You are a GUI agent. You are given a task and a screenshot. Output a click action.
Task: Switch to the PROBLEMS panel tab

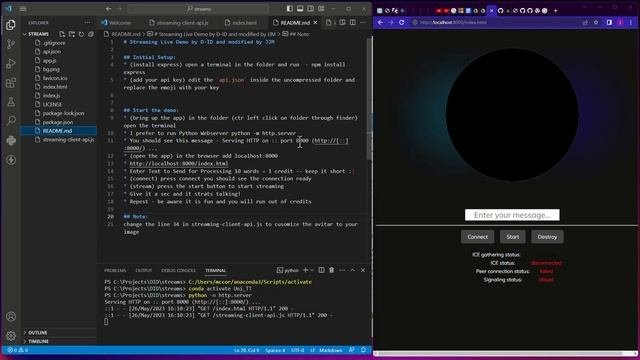coord(115,270)
